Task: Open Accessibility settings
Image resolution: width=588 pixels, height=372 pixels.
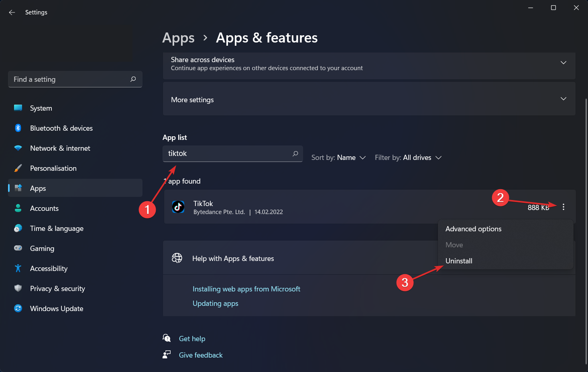Action: coord(75,269)
